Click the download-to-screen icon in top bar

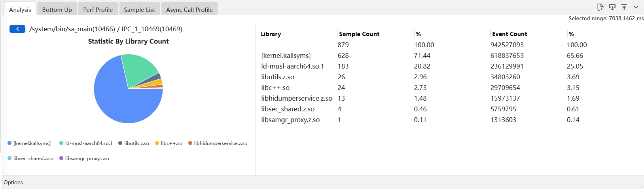(612, 7)
